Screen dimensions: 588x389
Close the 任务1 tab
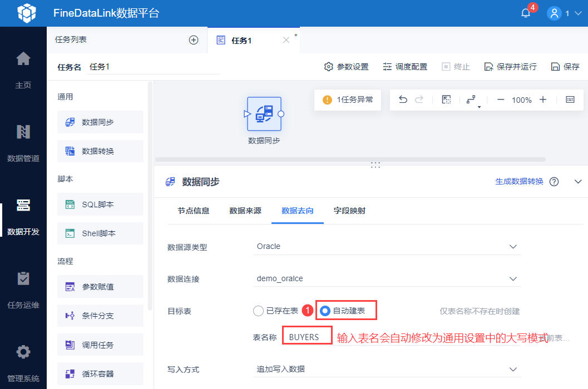click(286, 40)
